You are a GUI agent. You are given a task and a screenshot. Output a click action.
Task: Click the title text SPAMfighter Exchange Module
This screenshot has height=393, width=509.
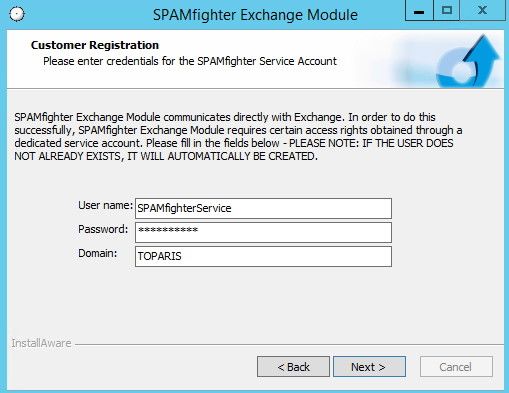pyautogui.click(x=255, y=15)
